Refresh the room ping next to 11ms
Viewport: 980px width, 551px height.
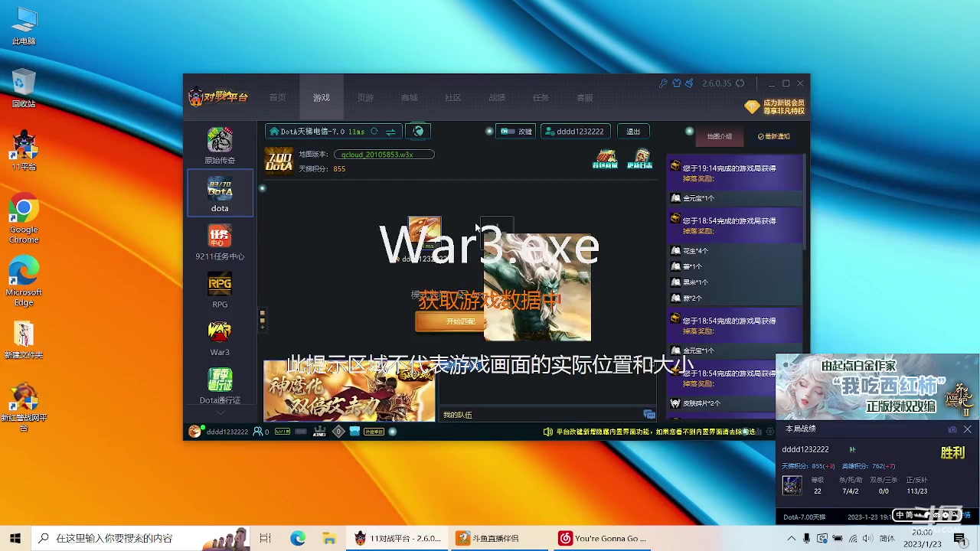coord(374,132)
